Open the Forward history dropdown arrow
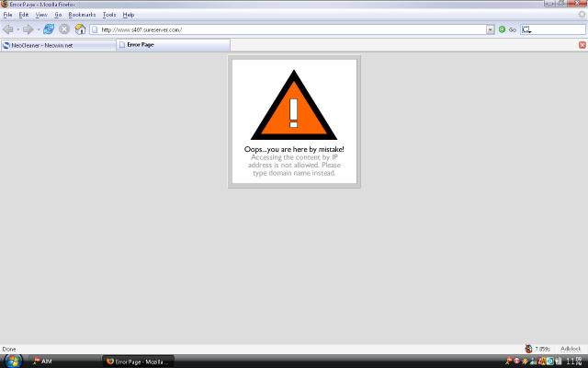Screen dimensions: 588x368 pyautogui.click(x=39, y=29)
